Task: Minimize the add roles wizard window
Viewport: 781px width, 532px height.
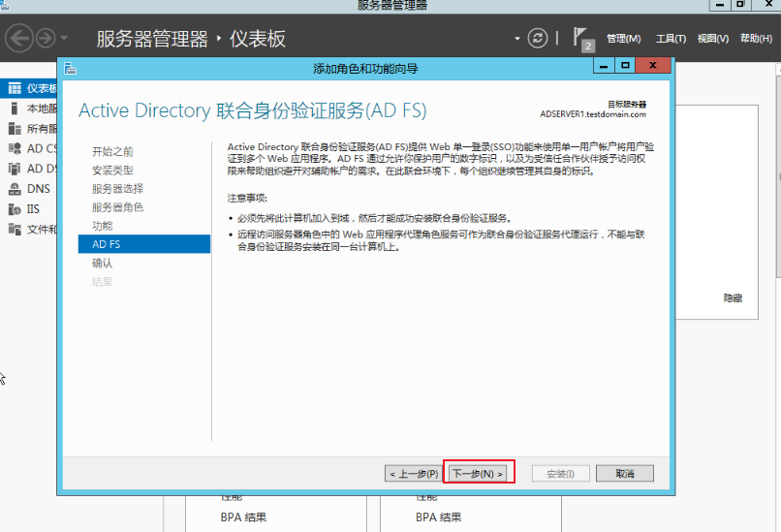Action: click(604, 66)
